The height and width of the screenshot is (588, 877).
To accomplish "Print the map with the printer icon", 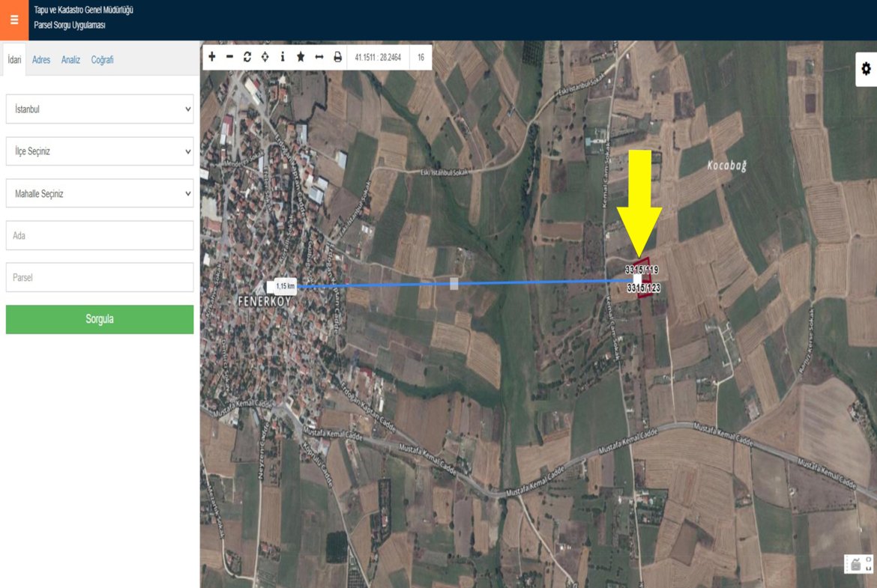I will [337, 56].
